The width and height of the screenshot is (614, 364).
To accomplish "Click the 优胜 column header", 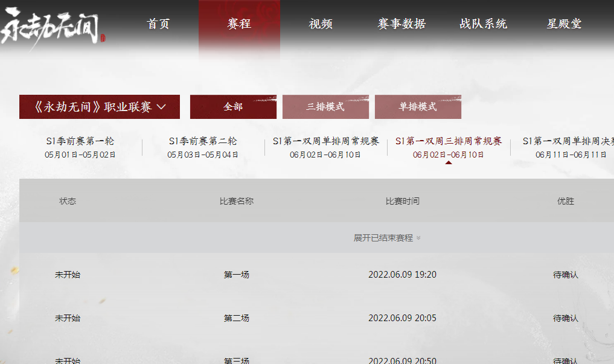I will click(566, 201).
